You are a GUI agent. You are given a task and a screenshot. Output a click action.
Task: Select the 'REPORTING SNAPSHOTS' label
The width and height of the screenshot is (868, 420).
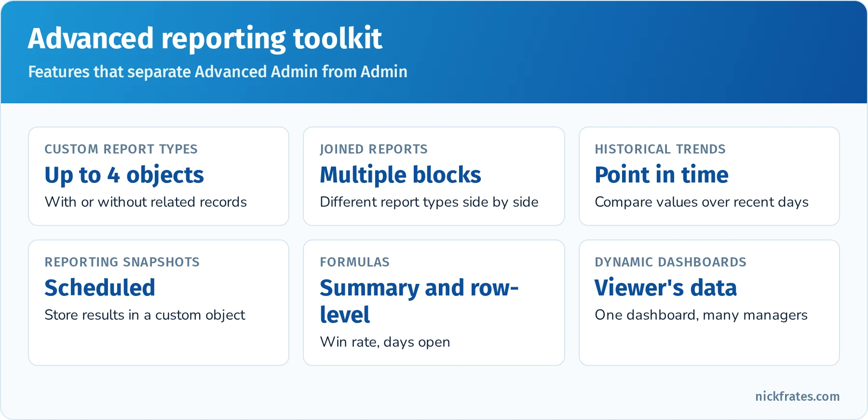(122, 262)
